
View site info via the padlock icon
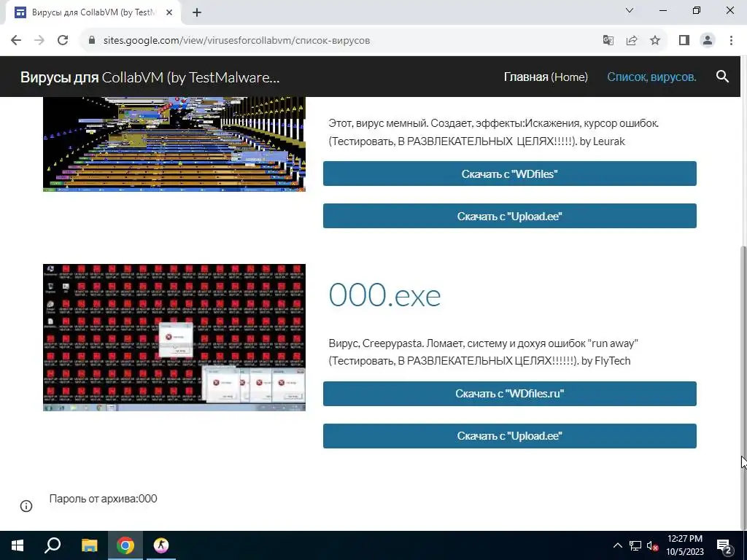[x=92, y=40]
